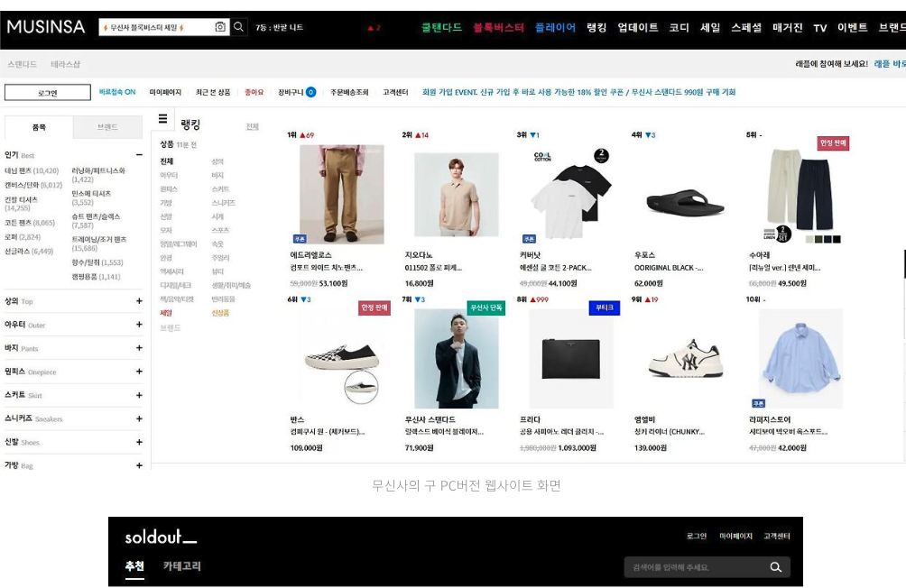Viewport: 906px width, 588px height.
Task: Switch to the 브랜드 tab
Action: pyautogui.click(x=107, y=127)
